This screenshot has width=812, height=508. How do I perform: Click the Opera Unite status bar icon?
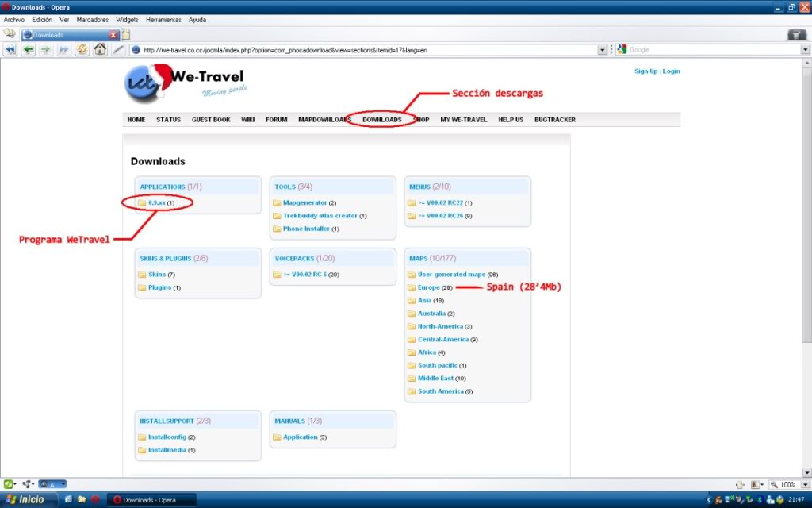[x=26, y=484]
